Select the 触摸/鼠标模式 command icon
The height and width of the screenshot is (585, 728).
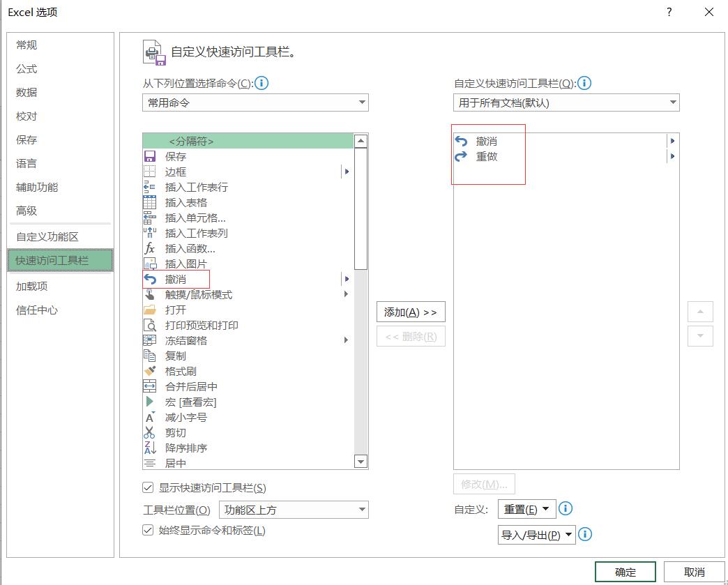149,294
